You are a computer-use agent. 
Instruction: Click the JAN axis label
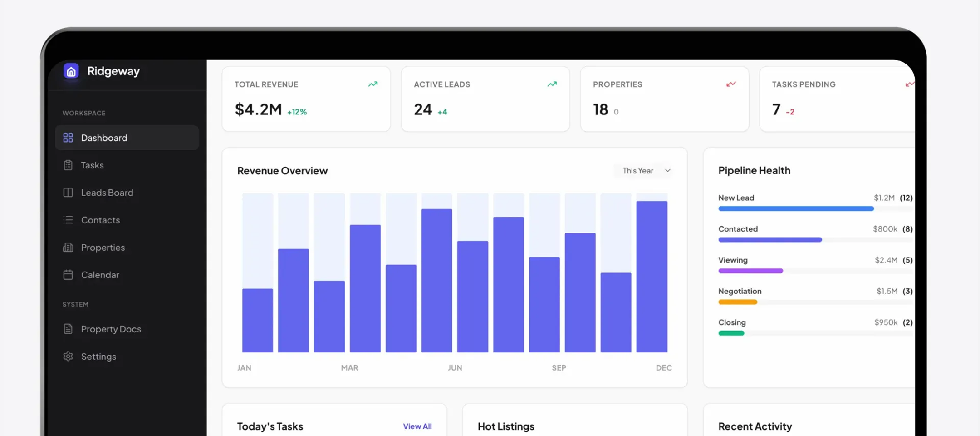[x=244, y=368]
